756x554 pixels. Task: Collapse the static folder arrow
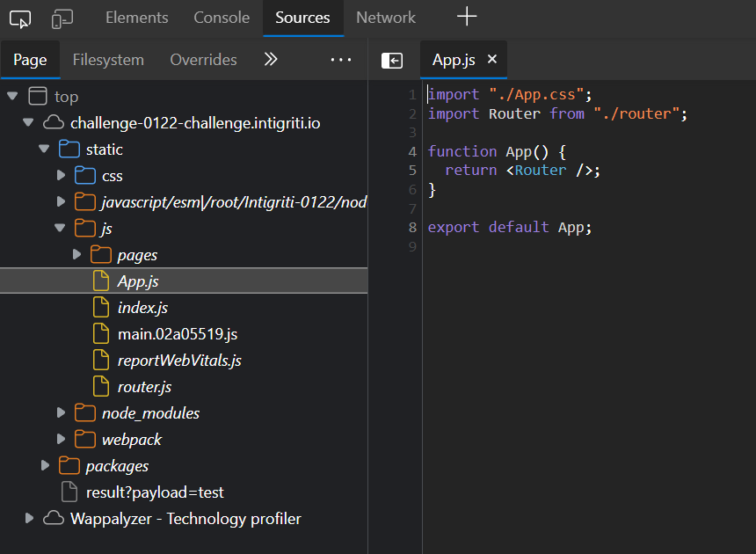tap(44, 149)
